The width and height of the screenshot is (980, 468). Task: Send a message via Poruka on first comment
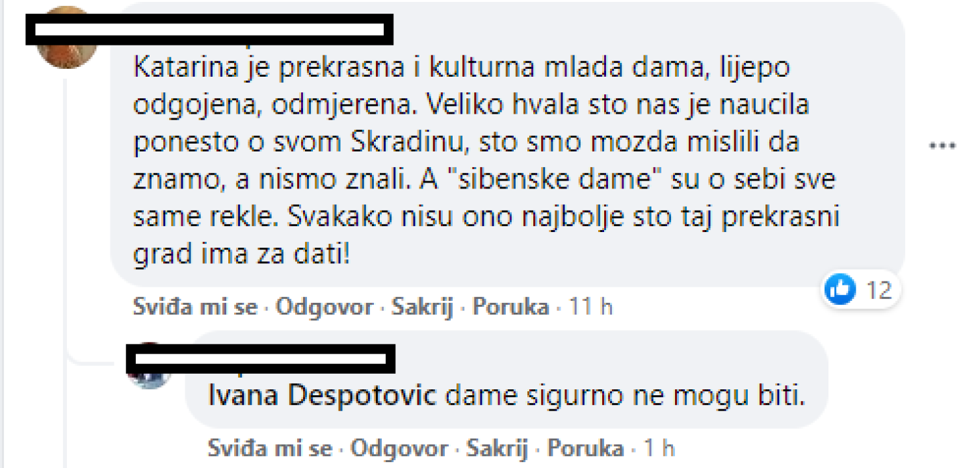click(x=511, y=306)
